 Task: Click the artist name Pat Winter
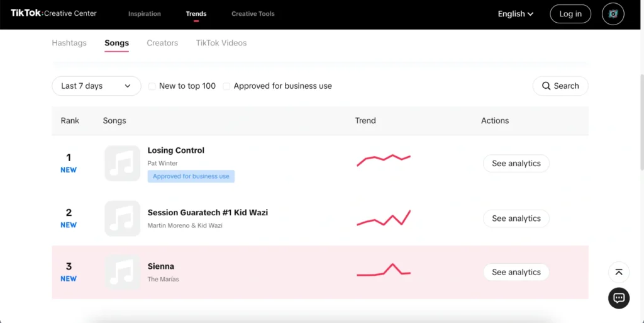163,163
